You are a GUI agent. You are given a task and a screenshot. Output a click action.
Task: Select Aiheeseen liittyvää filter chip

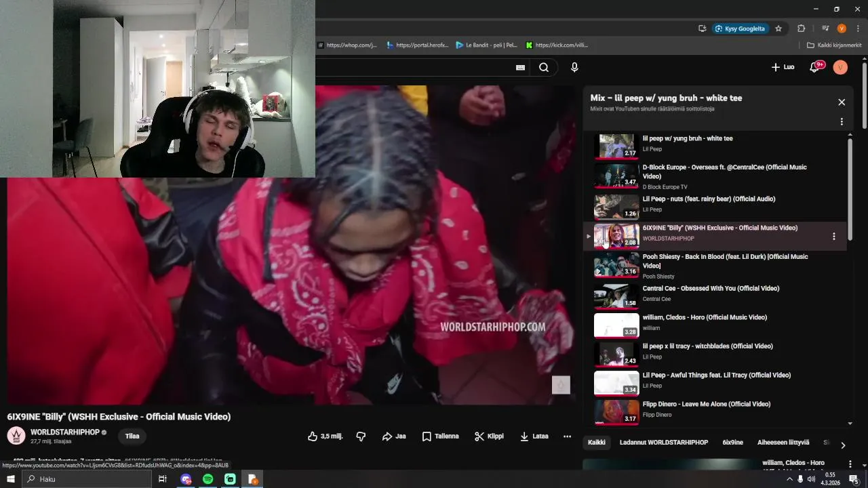tap(783, 443)
